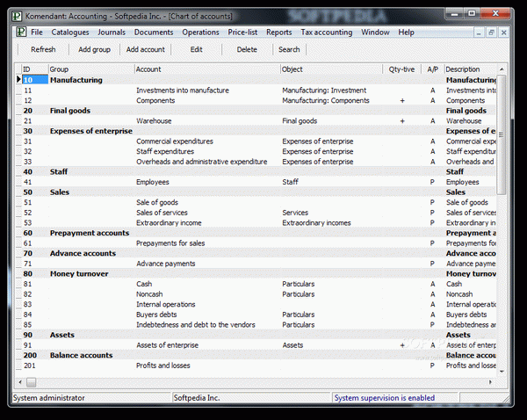Click the Add group button
527x420 pixels.
[94, 49]
